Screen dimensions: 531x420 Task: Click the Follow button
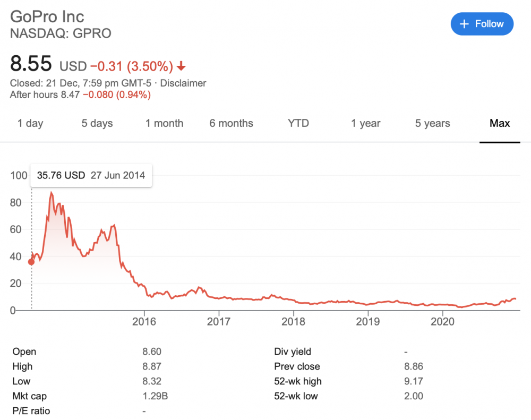pyautogui.click(x=482, y=24)
